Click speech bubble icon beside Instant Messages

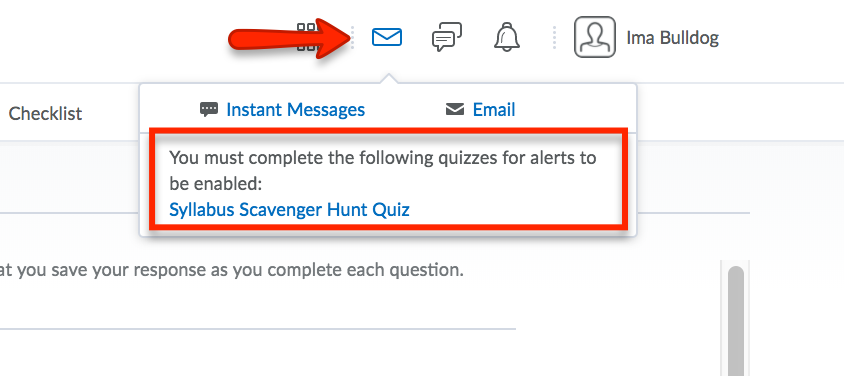(209, 109)
